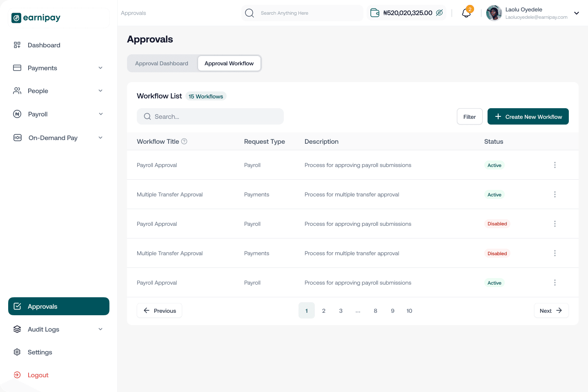Focus the workflow list Search field

pyautogui.click(x=210, y=116)
